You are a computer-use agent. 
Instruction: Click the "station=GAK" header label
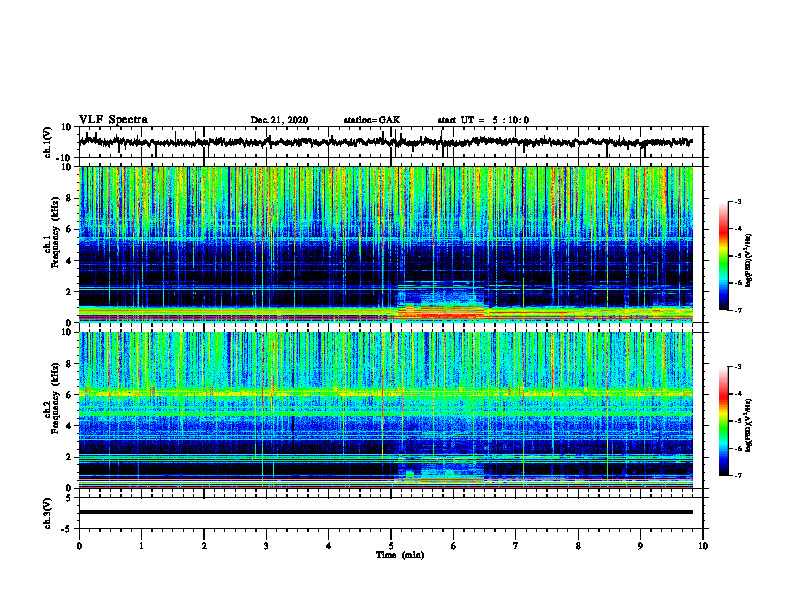tap(372, 120)
